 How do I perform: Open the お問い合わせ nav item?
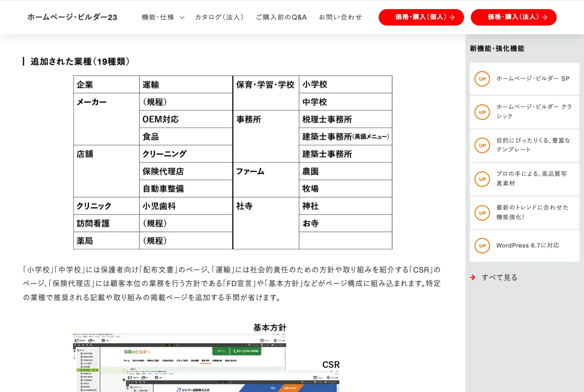coord(340,17)
